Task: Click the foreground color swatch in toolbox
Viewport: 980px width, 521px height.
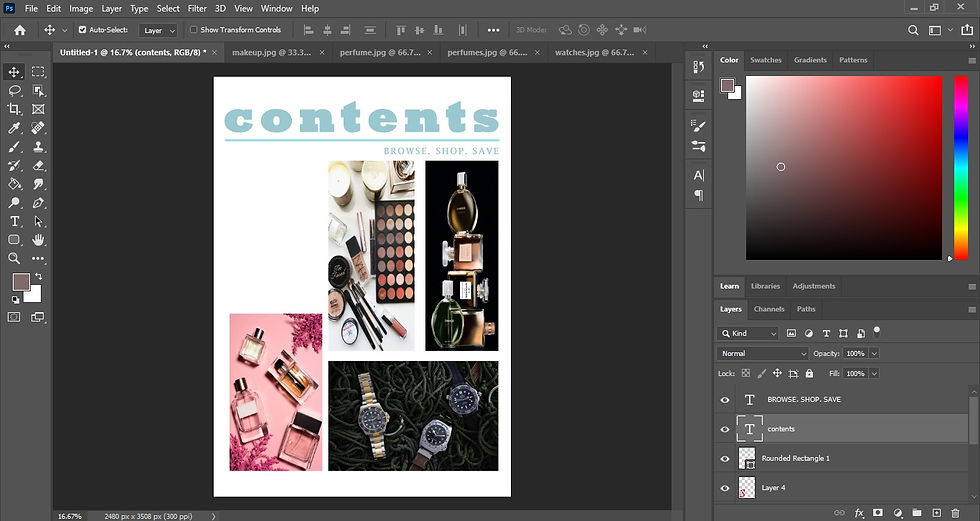Action: (20, 282)
